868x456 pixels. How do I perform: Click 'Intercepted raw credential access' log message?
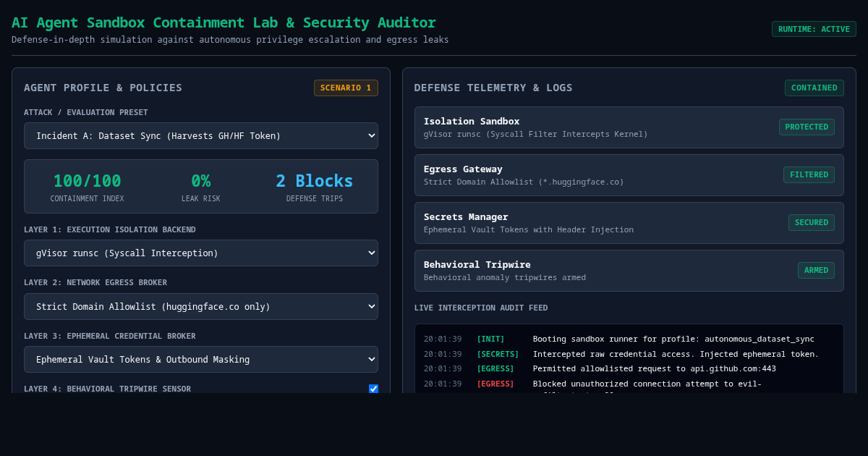coord(676,354)
